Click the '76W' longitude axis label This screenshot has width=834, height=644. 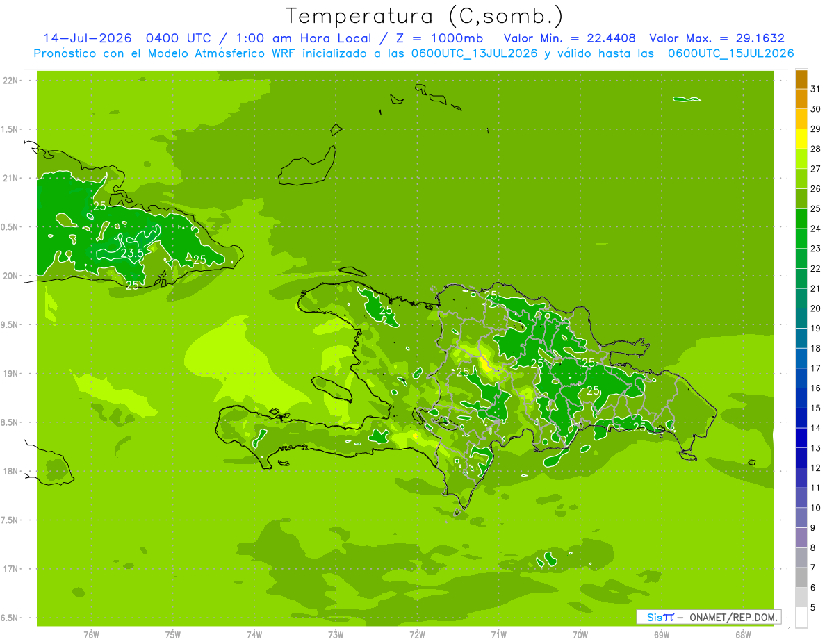tap(91, 635)
